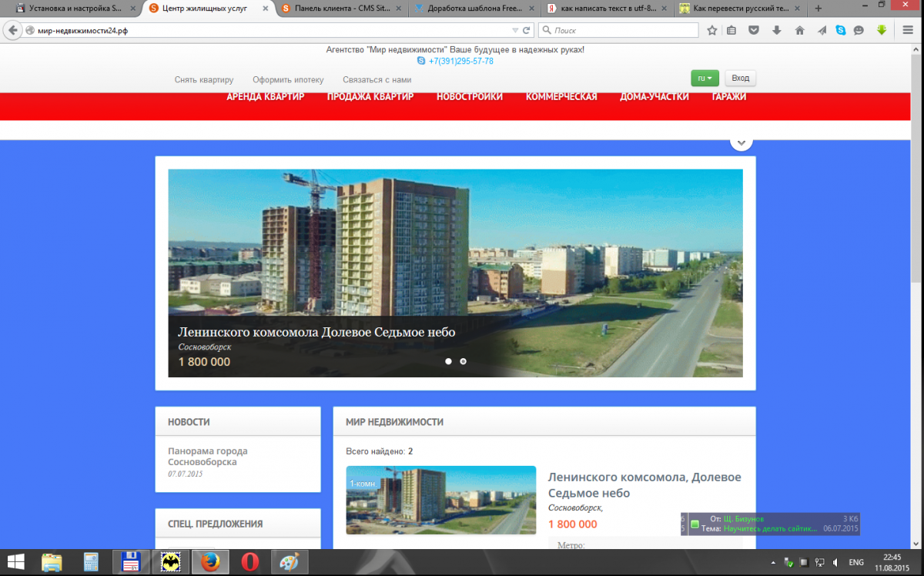
Task: Open listing title 'Ленинского комсомола, Долевое Седьмое небо'
Action: point(644,485)
